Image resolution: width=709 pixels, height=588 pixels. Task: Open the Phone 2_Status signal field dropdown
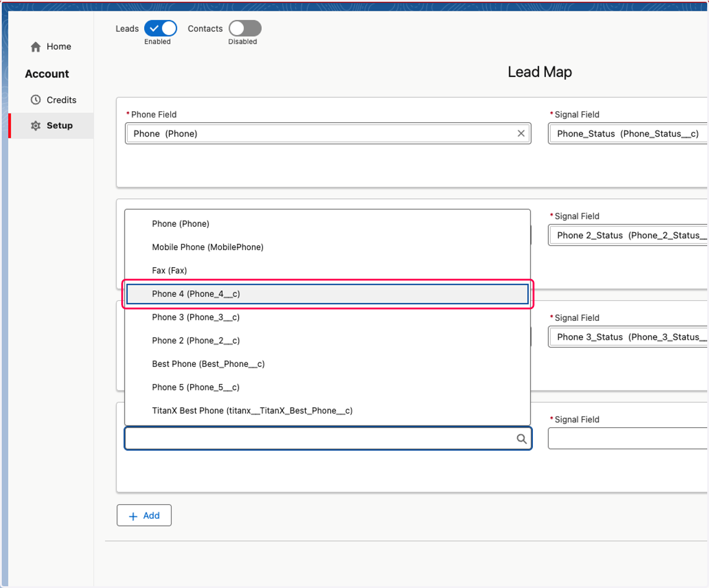pos(628,235)
